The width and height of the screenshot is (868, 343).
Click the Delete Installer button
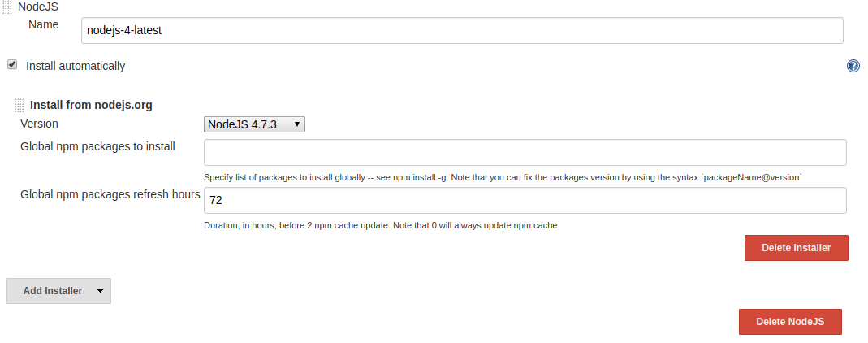(x=796, y=248)
